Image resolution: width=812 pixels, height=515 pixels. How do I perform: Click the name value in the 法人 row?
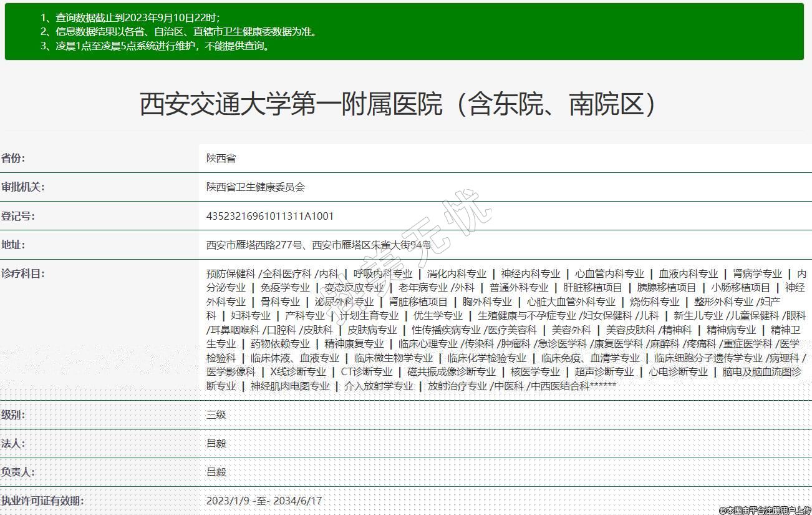[x=216, y=443]
